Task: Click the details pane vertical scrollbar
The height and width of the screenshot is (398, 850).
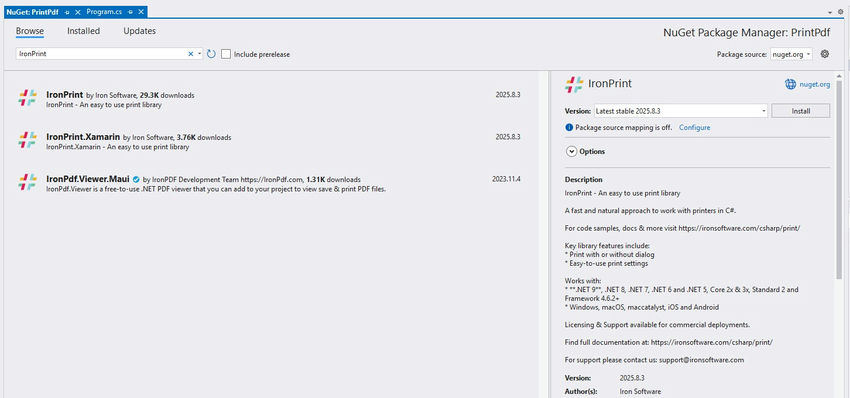Action: click(839, 179)
